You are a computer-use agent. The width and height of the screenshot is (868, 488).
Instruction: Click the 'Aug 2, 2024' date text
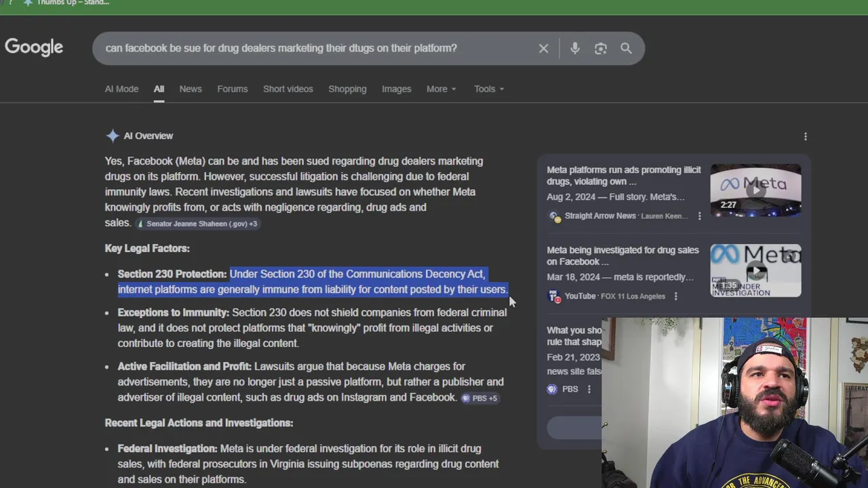[573, 197]
